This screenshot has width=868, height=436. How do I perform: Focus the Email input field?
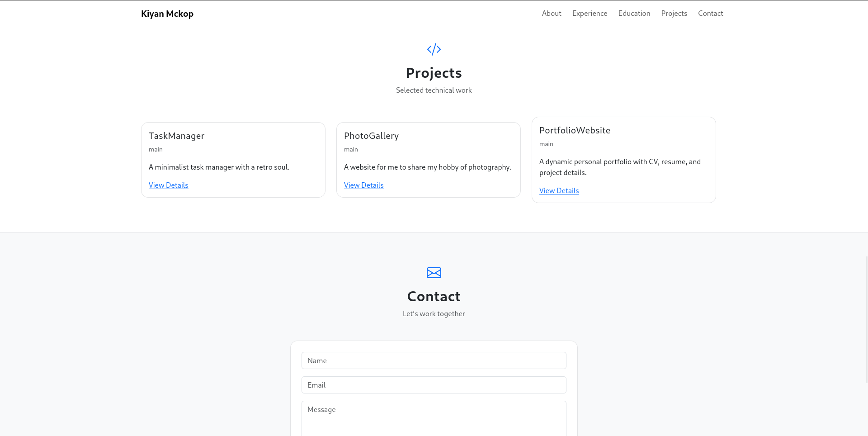tap(434, 385)
